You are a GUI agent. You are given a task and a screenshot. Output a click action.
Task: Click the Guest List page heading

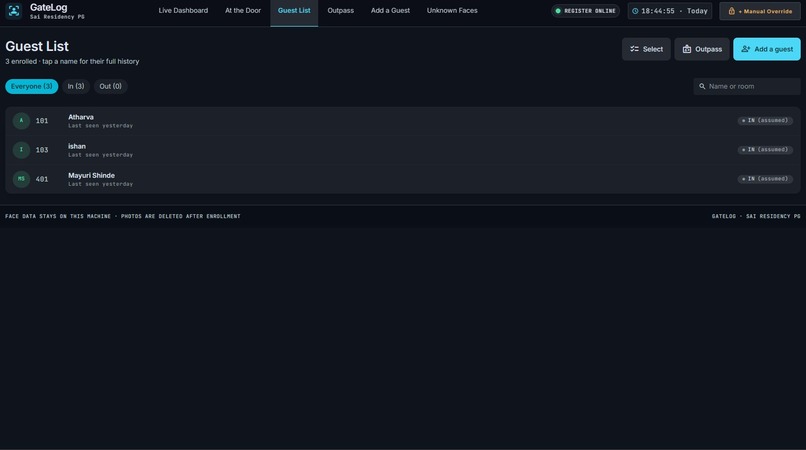coord(37,46)
